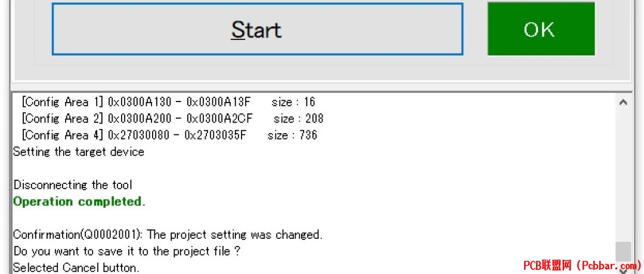Click the red Pcbbar.com watermark link
This screenshot has width=644, height=274.
pyautogui.click(x=581, y=267)
